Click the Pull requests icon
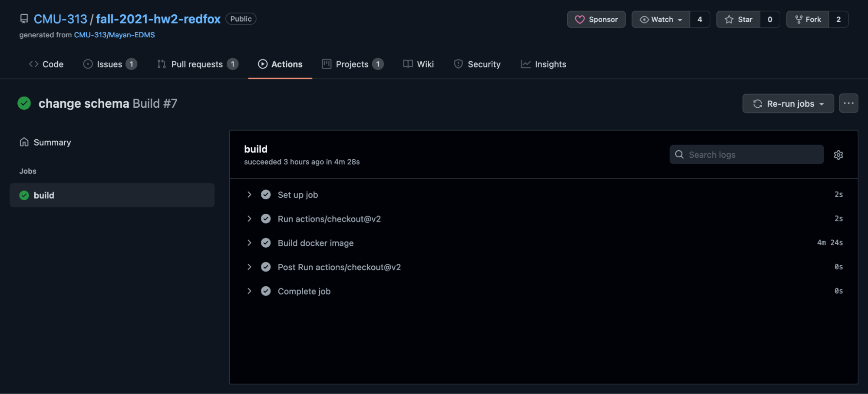Screen dimensions: 868x394 click(161, 64)
